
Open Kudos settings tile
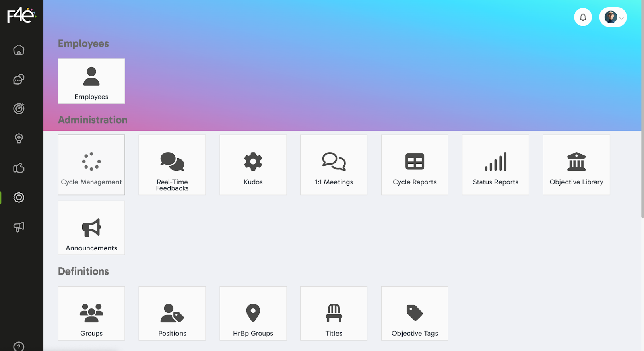[253, 165]
